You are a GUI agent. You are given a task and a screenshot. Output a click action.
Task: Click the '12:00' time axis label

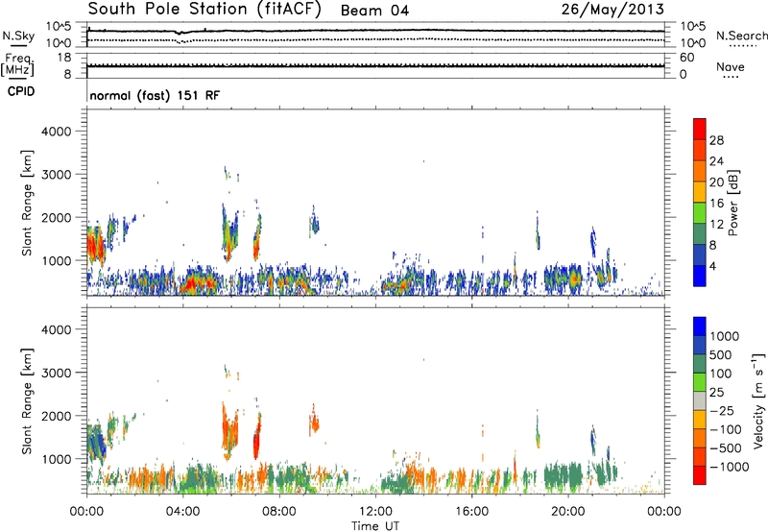pos(375,512)
